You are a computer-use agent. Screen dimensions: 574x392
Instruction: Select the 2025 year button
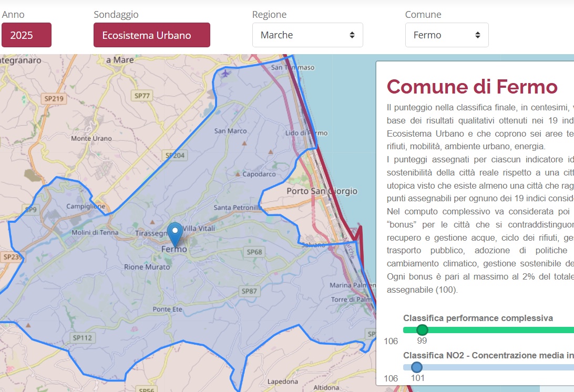pyautogui.click(x=26, y=35)
